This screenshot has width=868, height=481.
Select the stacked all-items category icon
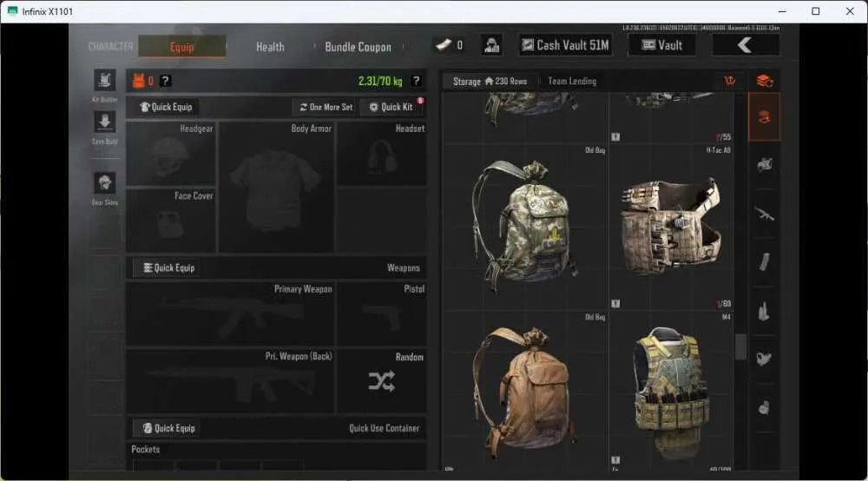click(765, 81)
